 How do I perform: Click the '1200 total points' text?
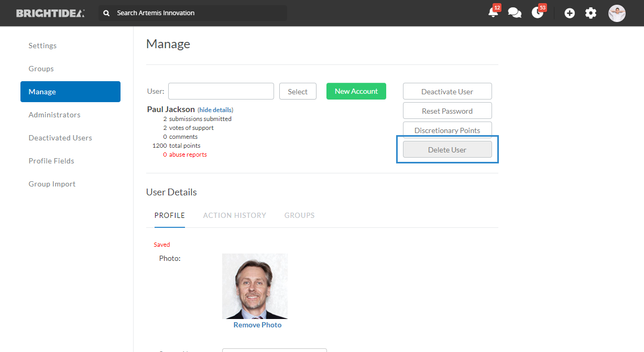click(176, 146)
